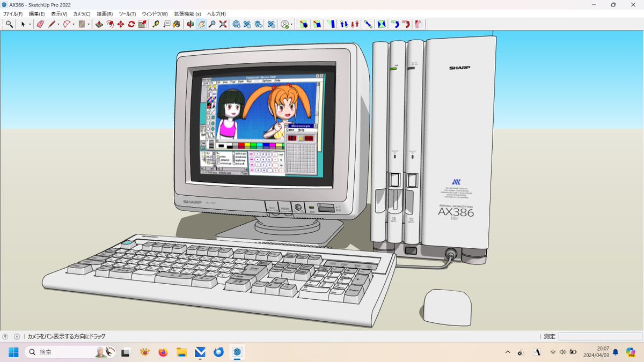
Task: Show hidden system tray icons chevron
Action: [x=508, y=352]
